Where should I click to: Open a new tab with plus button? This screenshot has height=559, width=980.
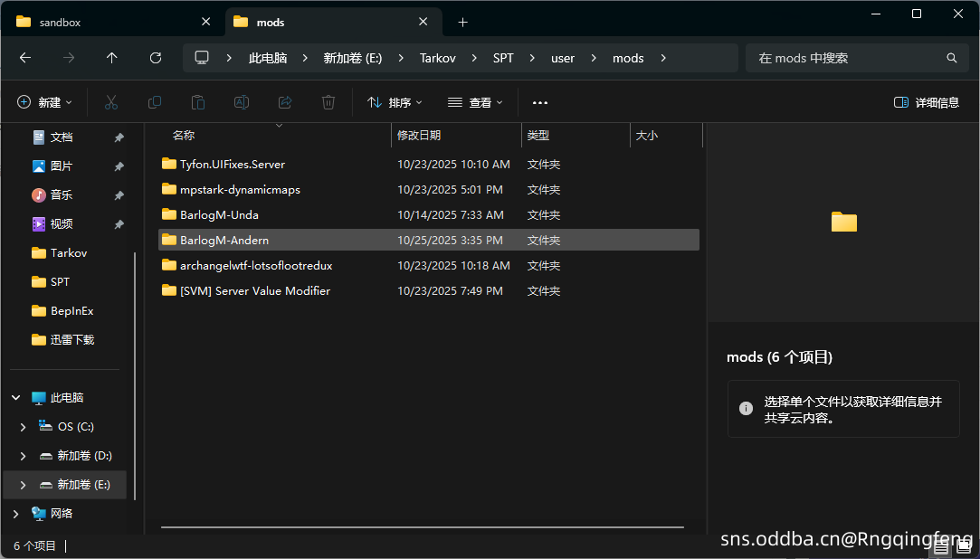click(462, 22)
